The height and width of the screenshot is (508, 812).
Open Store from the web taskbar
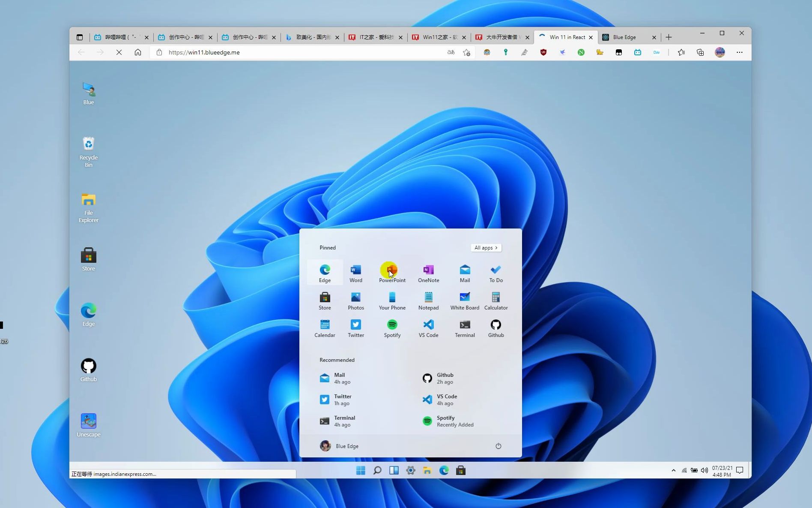pyautogui.click(x=461, y=470)
